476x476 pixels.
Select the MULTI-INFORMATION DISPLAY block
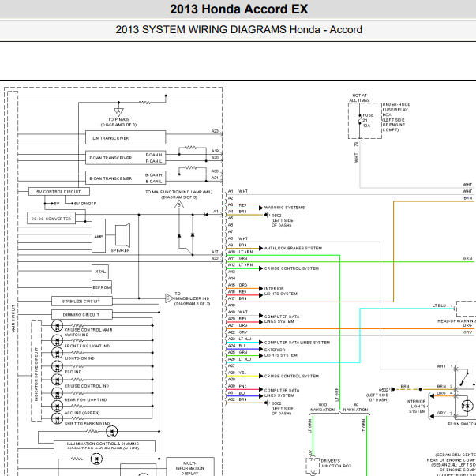[x=190, y=467]
